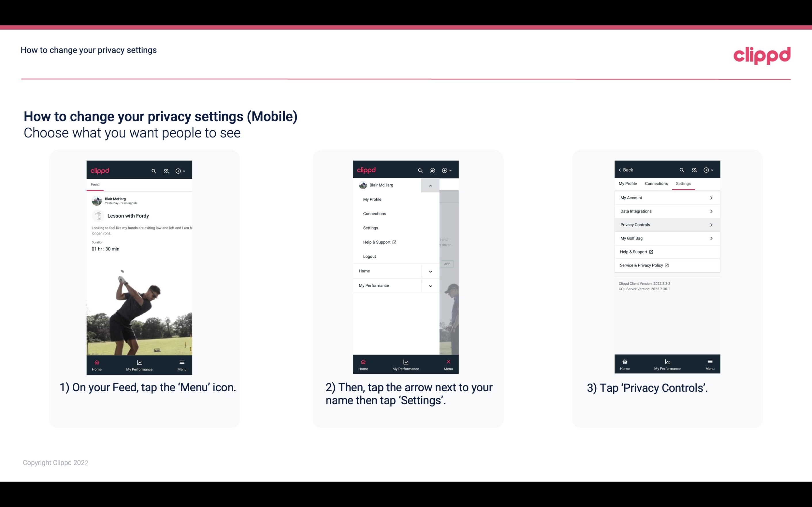Tap the Connections menu option
Viewport: 812px width, 507px height.
[375, 213]
